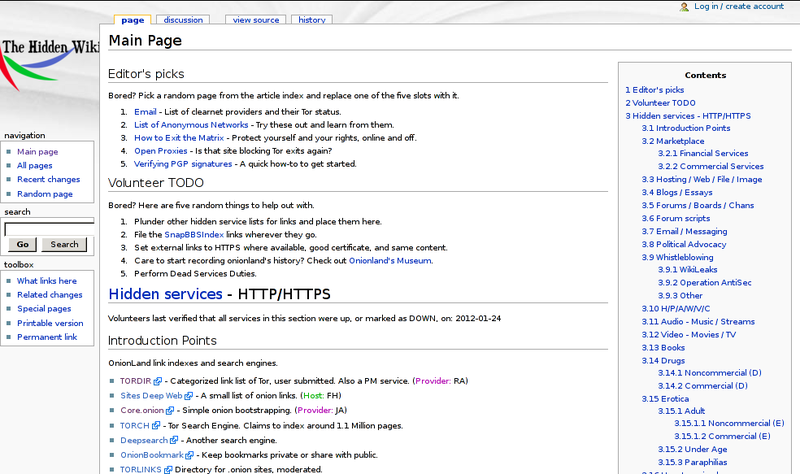Open List of Anonymous Networks link
800x474 pixels.
[x=191, y=124]
